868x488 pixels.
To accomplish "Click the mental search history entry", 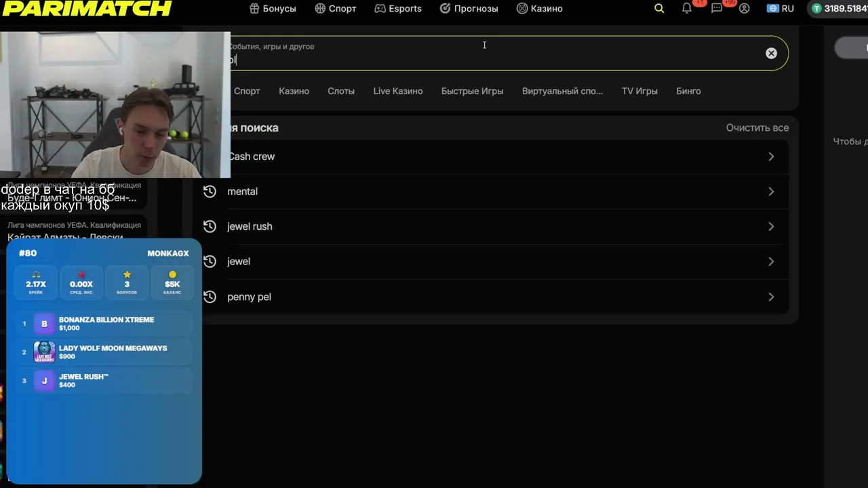I will point(495,192).
